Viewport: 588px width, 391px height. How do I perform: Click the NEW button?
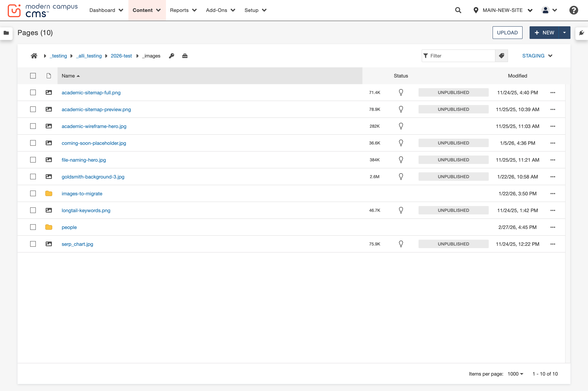coord(544,33)
